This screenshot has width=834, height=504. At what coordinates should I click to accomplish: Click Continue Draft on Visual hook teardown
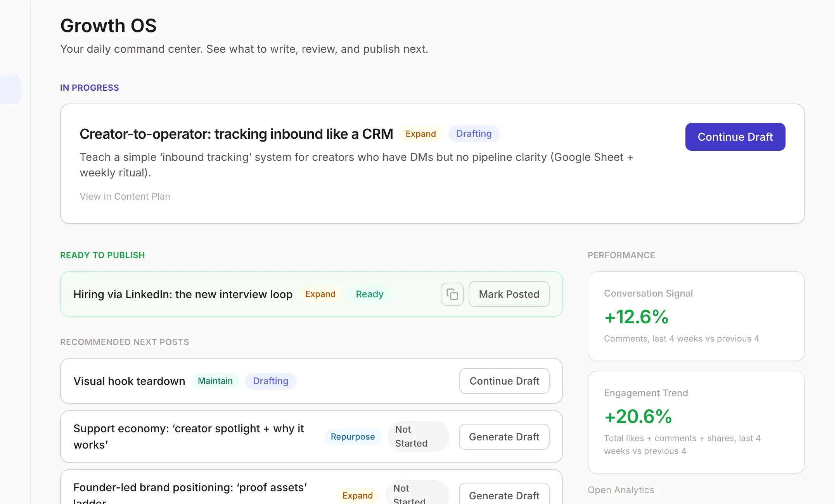click(504, 381)
